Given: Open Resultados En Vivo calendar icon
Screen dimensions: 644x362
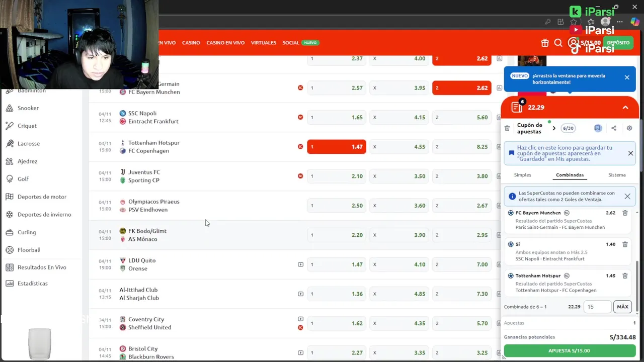Looking at the screenshot, I should (10, 267).
